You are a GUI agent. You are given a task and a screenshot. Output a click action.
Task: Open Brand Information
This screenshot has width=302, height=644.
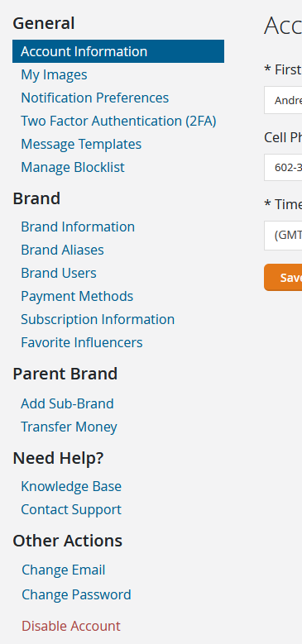coord(78,227)
